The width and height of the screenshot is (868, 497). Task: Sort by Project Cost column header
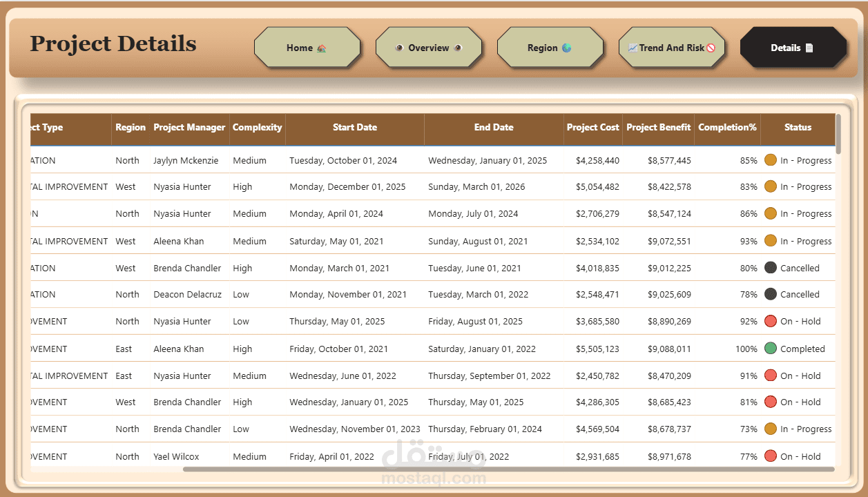593,127
